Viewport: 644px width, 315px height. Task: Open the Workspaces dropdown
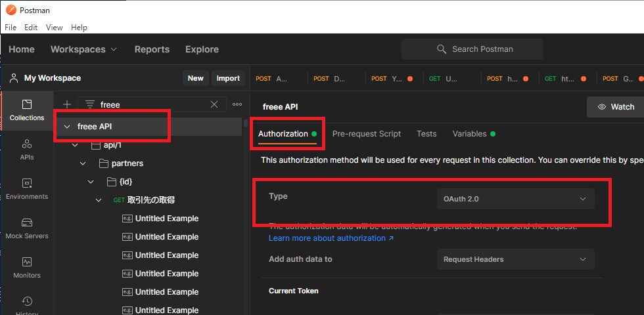tap(84, 49)
